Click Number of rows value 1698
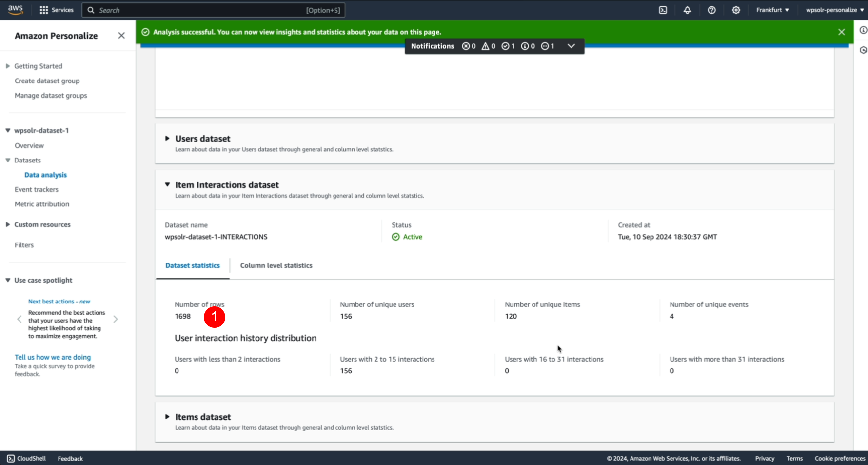This screenshot has height=465, width=868. (x=182, y=316)
